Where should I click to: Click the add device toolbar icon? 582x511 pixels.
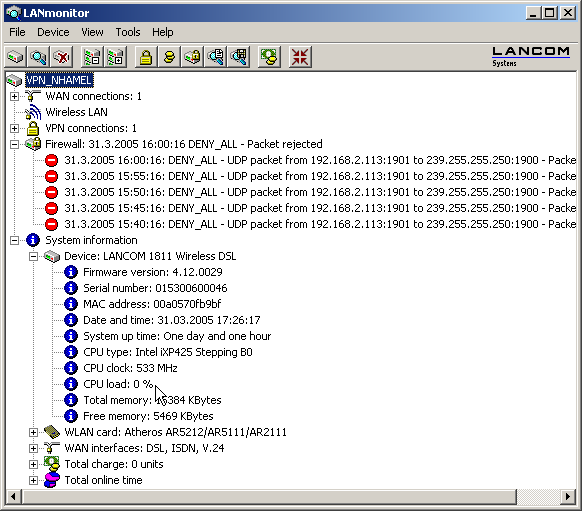click(16, 57)
